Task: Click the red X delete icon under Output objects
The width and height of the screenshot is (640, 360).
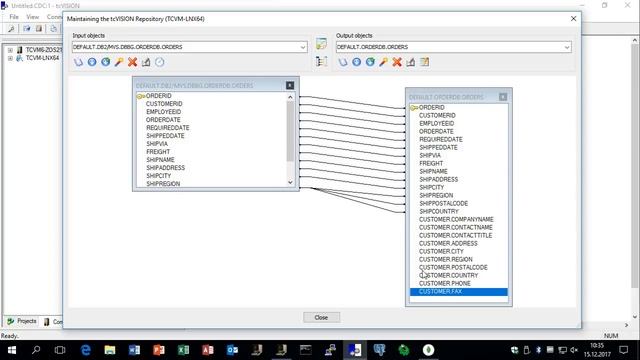Action: click(397, 62)
